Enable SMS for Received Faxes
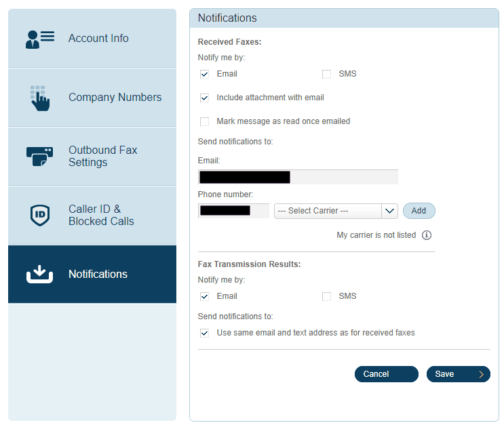Viewport: 504px width, 427px height. 326,74
